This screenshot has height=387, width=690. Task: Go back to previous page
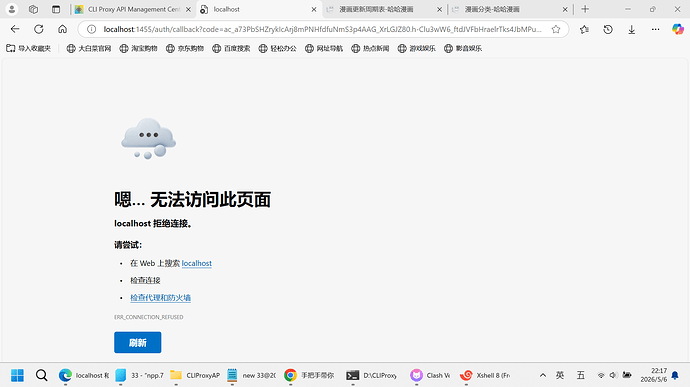pos(15,29)
